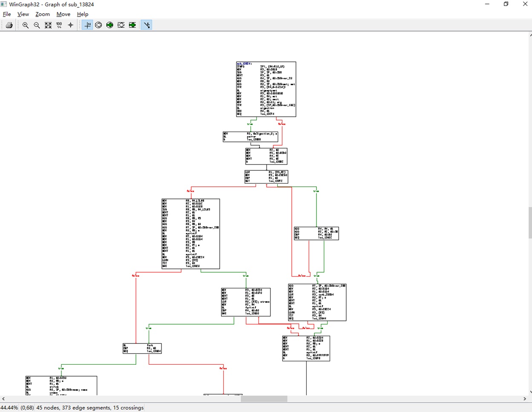The height and width of the screenshot is (412, 532).
Task: Open the File menu
Action: [7, 14]
